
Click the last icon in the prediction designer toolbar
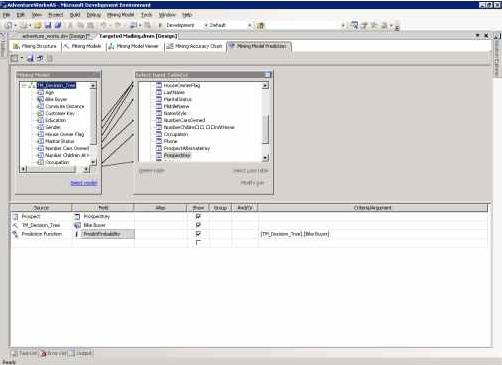tap(50, 59)
